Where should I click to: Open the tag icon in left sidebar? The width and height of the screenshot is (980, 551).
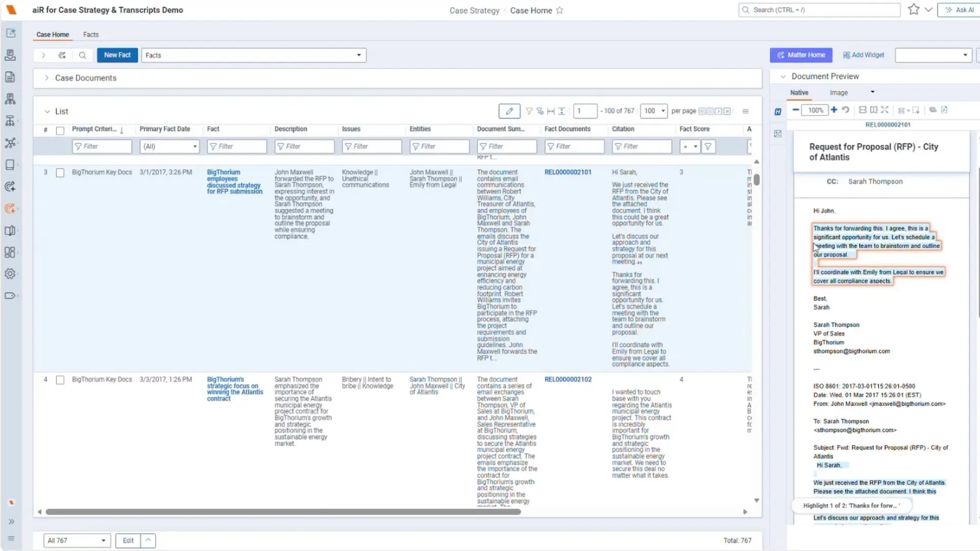pos(10,295)
